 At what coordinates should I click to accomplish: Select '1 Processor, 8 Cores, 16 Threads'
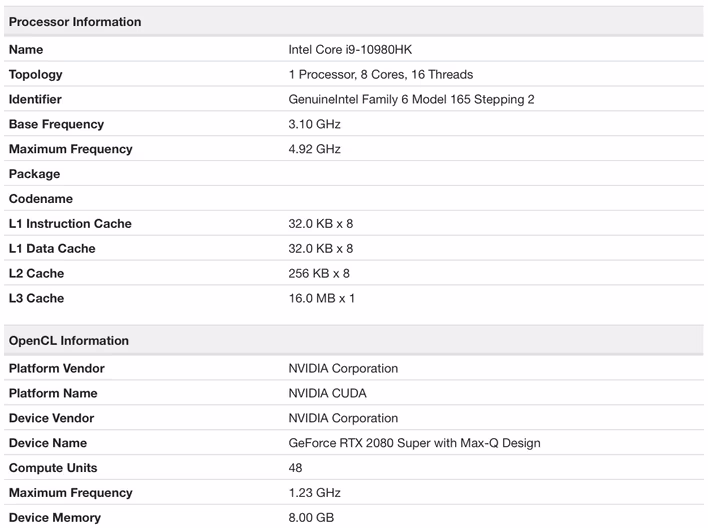pyautogui.click(x=381, y=74)
